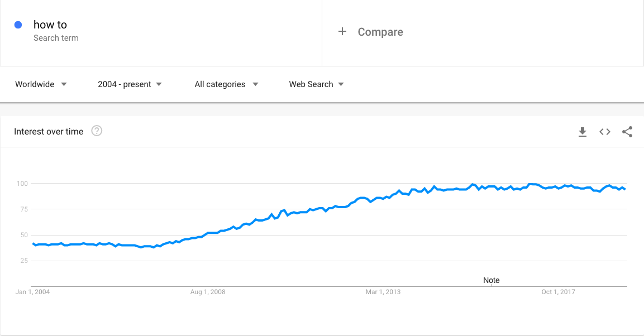Open the embed code icon

tap(605, 132)
